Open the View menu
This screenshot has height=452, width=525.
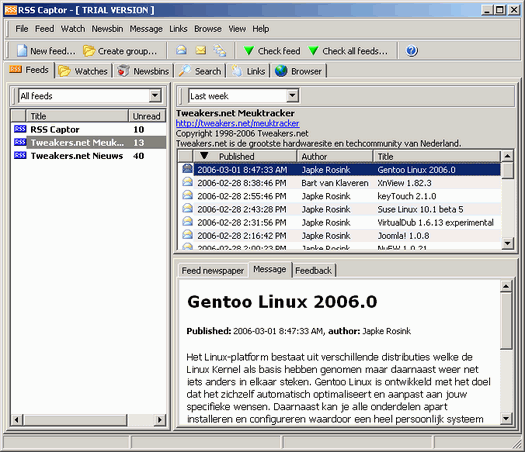[237, 29]
